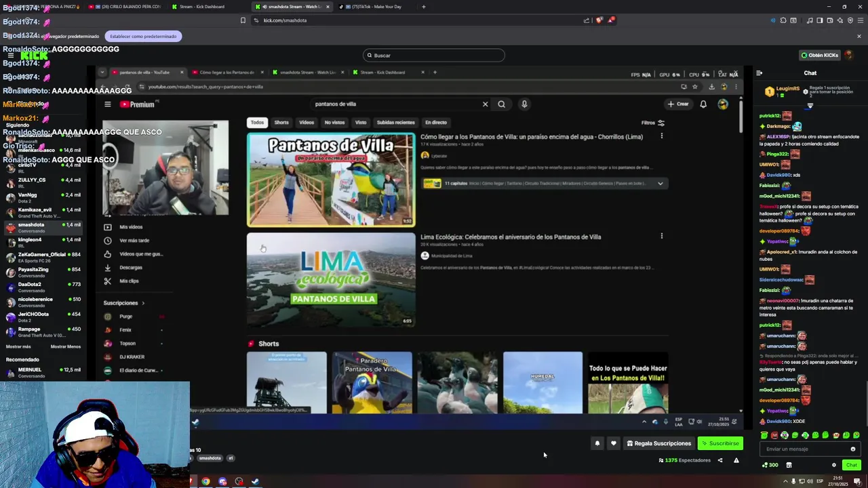Click the YouTube search magnifier button

501,104
